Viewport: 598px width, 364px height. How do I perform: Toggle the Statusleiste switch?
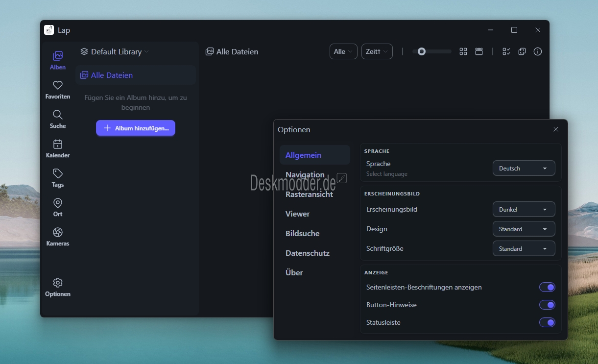(x=547, y=322)
